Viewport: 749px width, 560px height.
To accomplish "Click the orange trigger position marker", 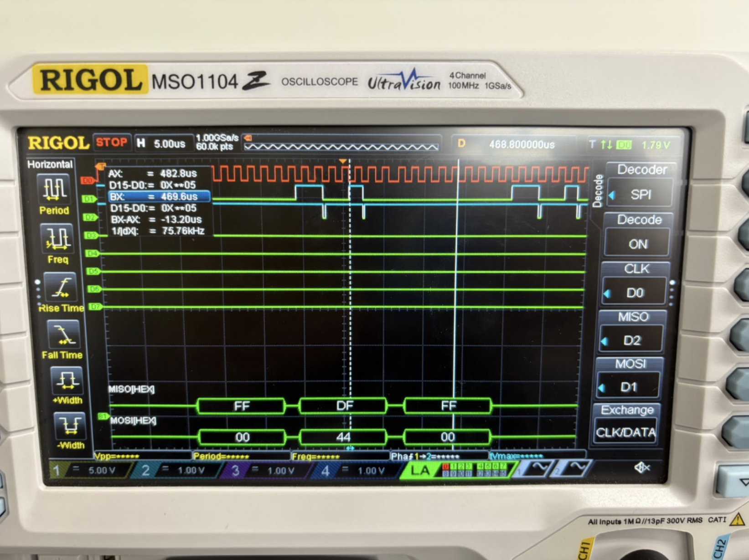I will coord(343,161).
